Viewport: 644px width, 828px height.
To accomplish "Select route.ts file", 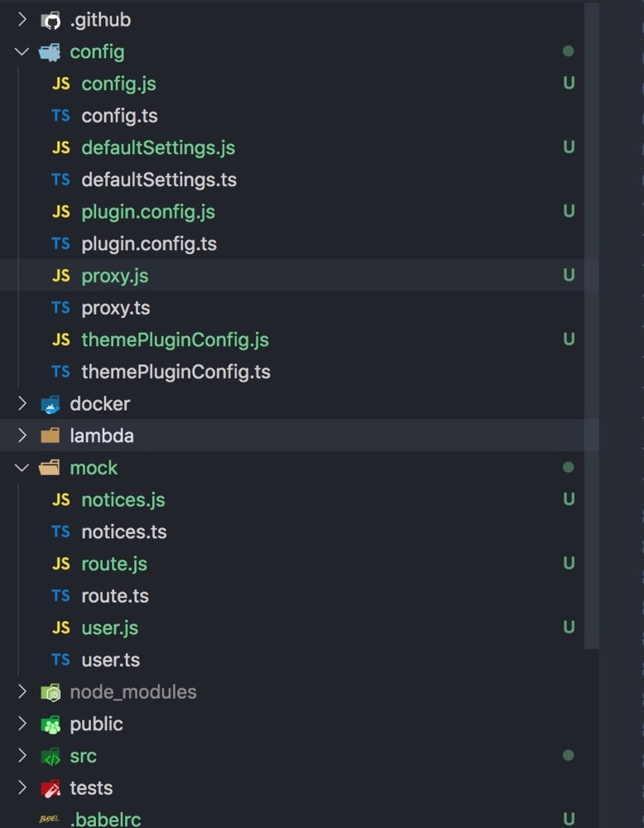I will coord(115,596).
